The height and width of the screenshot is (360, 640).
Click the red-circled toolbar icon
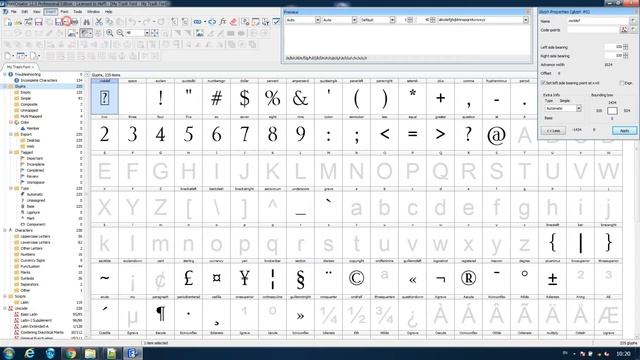(67, 21)
